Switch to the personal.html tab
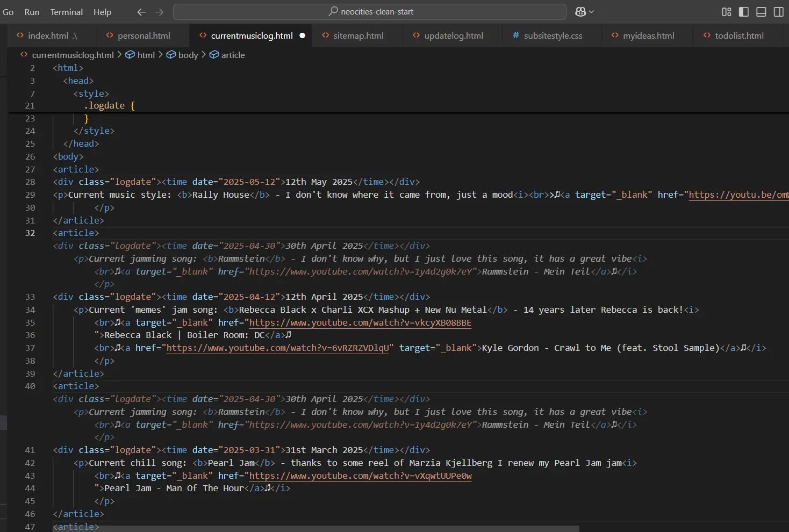789x532 pixels. point(144,35)
